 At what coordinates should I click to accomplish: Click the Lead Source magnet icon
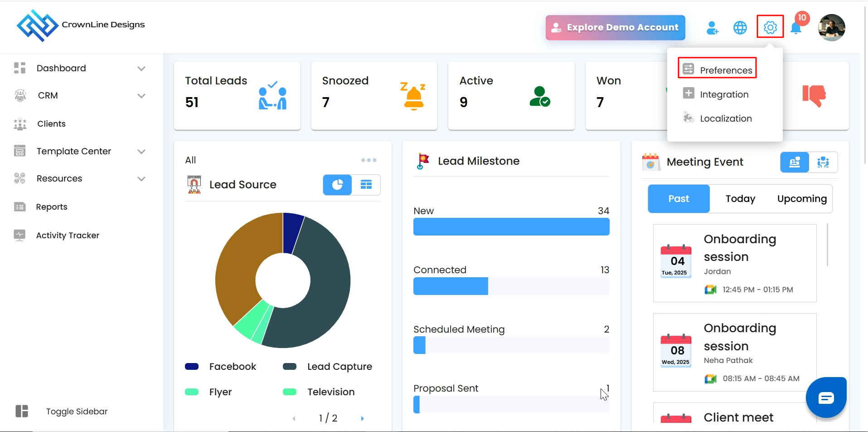point(194,185)
